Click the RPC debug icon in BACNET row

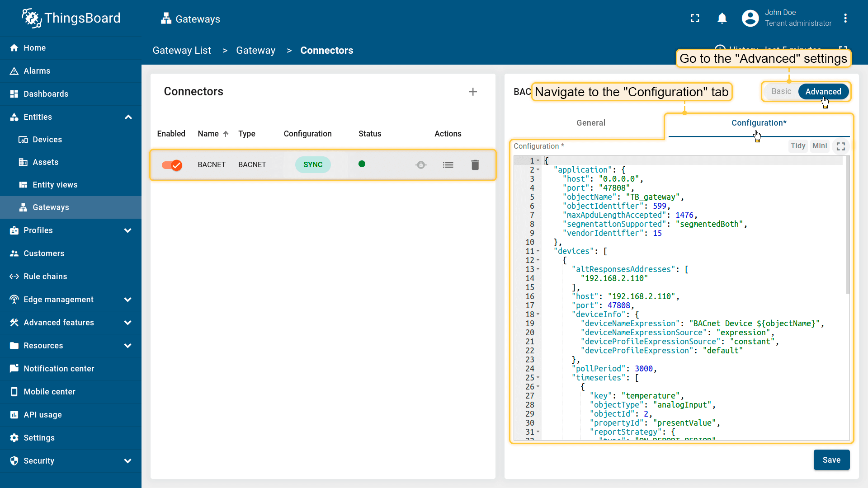(x=421, y=165)
